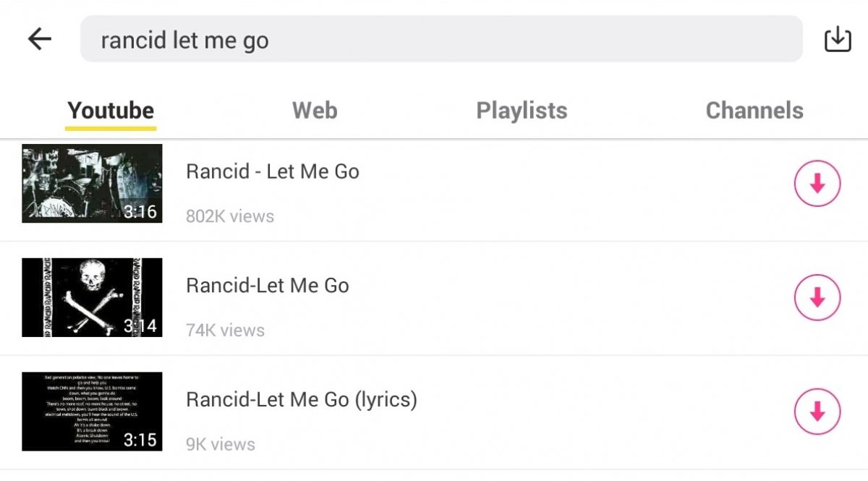868x481 pixels.
Task: Click the 3:14 duration badge
Action: (140, 326)
